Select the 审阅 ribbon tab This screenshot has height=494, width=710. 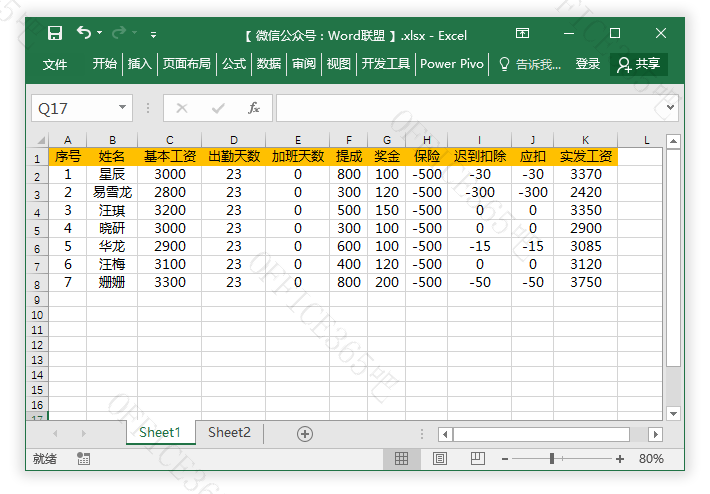pos(304,64)
